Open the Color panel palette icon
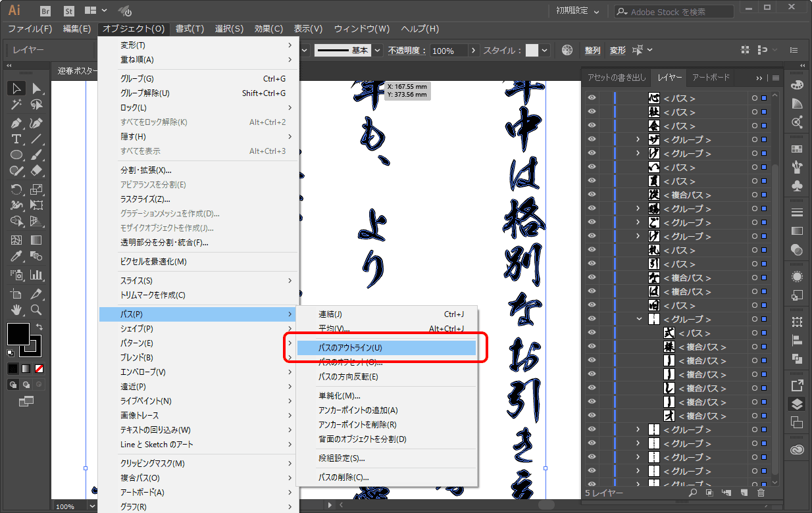The height and width of the screenshot is (513, 812). click(x=797, y=86)
